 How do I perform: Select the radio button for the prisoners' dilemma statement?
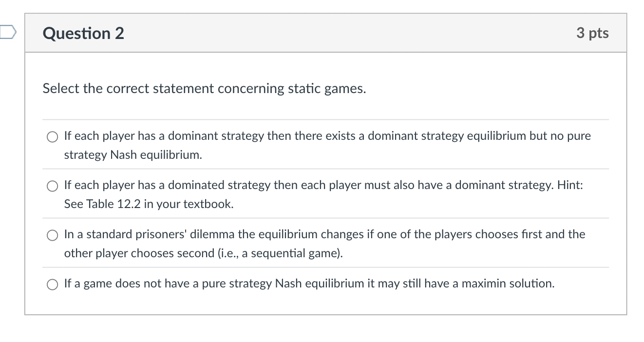pos(52,235)
